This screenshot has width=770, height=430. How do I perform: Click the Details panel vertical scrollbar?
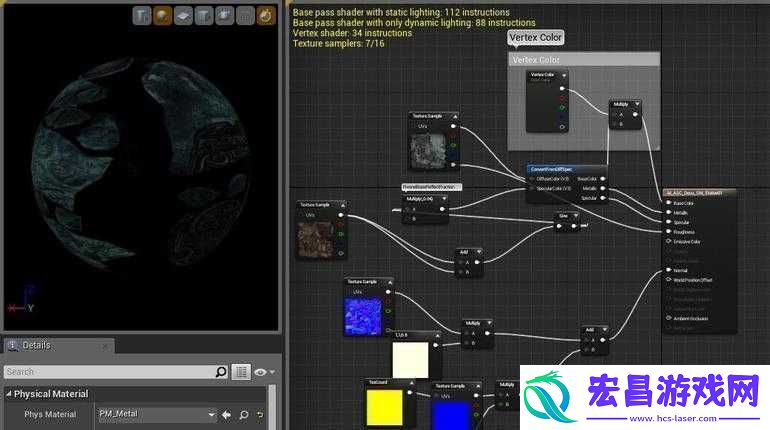272,407
